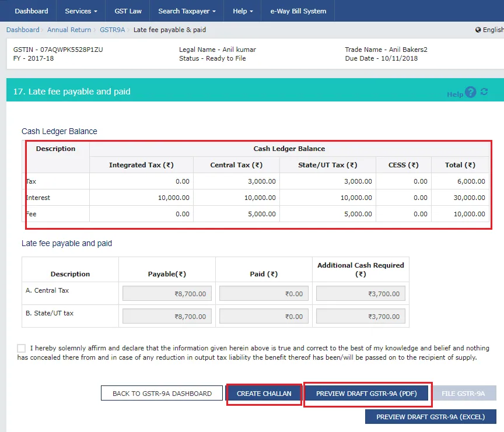The image size is (504, 432).
Task: Preview draft GSTR-9A as Excel
Action: click(430, 417)
